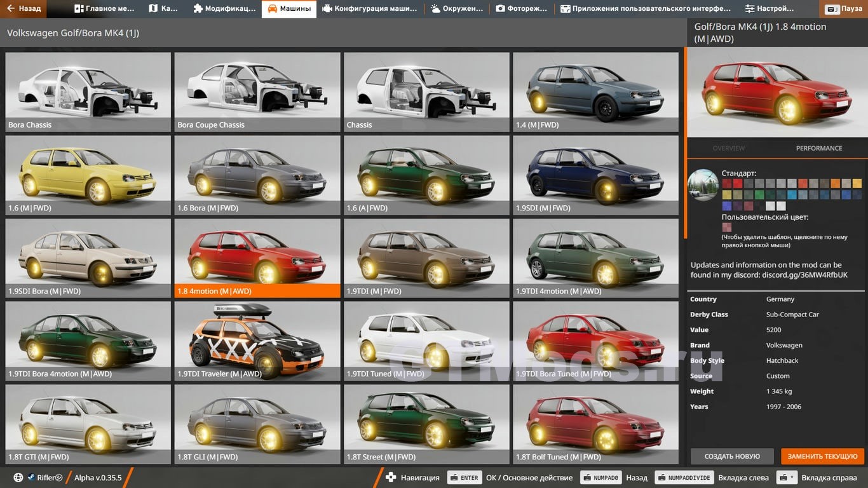
Task: Click the NUMPADDIVIDE key hint badge
Action: pyautogui.click(x=683, y=477)
